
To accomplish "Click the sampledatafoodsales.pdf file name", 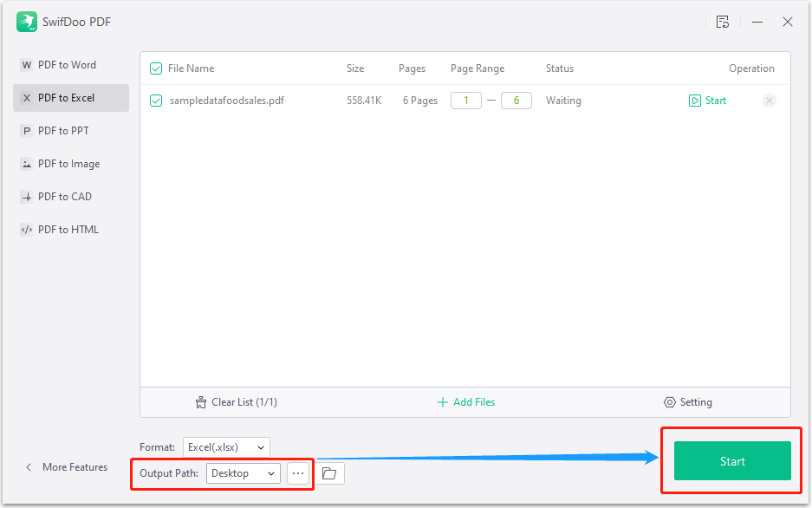I will pos(227,101).
